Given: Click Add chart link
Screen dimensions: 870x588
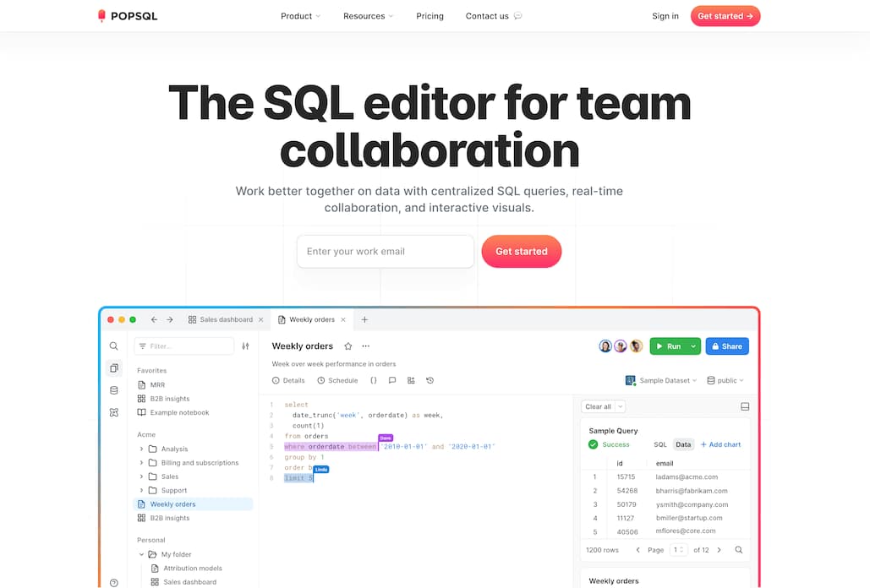Looking at the screenshot, I should (x=720, y=445).
